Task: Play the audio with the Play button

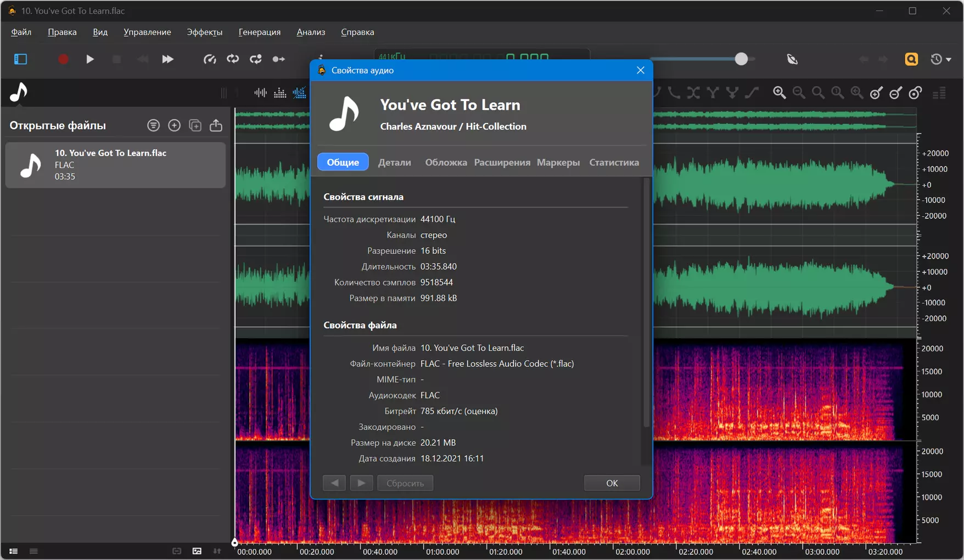Action: coord(90,59)
